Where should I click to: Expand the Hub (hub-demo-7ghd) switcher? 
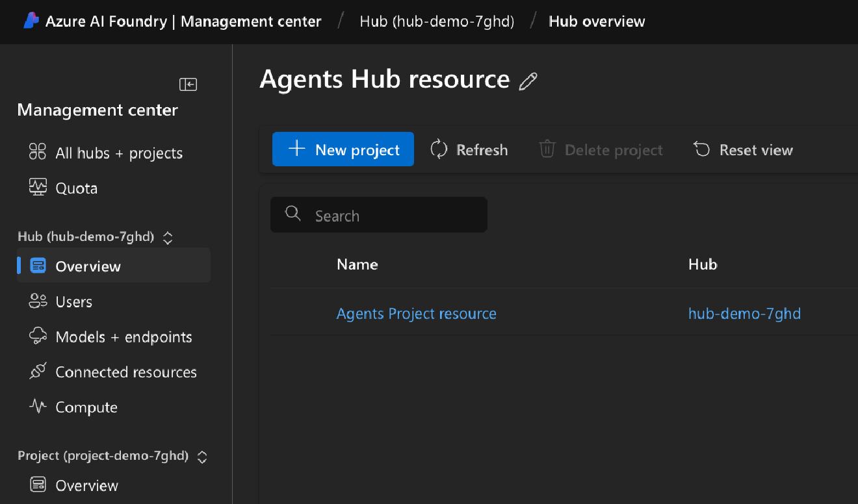coord(167,237)
